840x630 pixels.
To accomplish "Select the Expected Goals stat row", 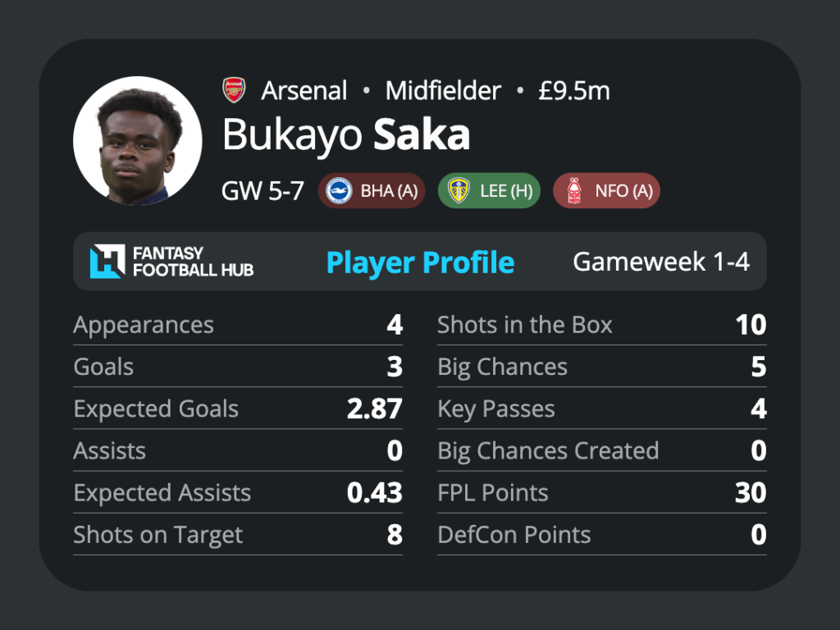I will 238,409.
